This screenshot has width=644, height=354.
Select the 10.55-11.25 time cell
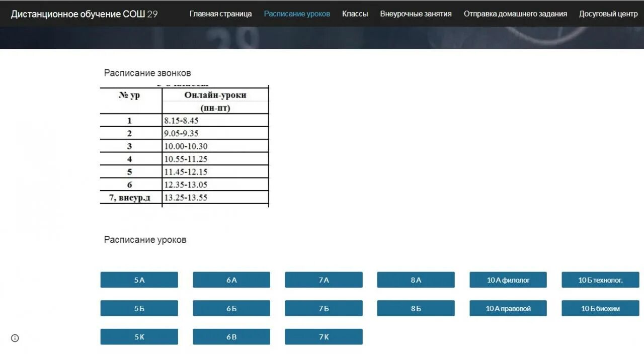click(x=215, y=159)
